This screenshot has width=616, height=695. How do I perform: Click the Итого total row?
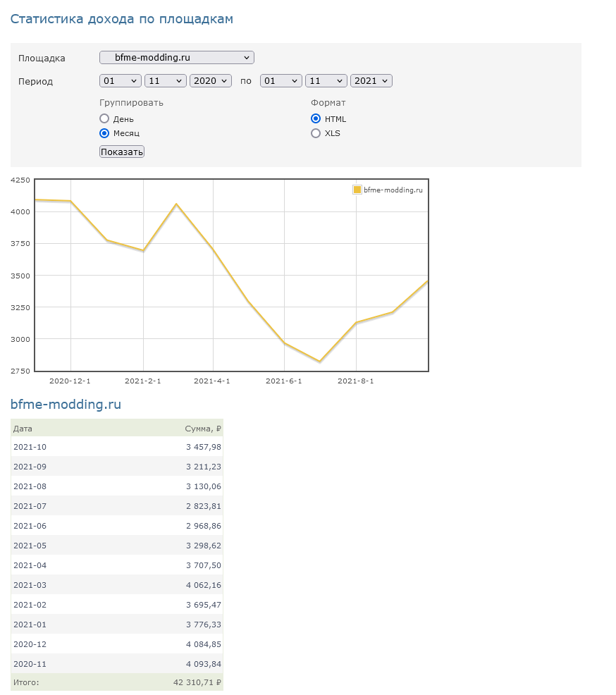click(116, 682)
